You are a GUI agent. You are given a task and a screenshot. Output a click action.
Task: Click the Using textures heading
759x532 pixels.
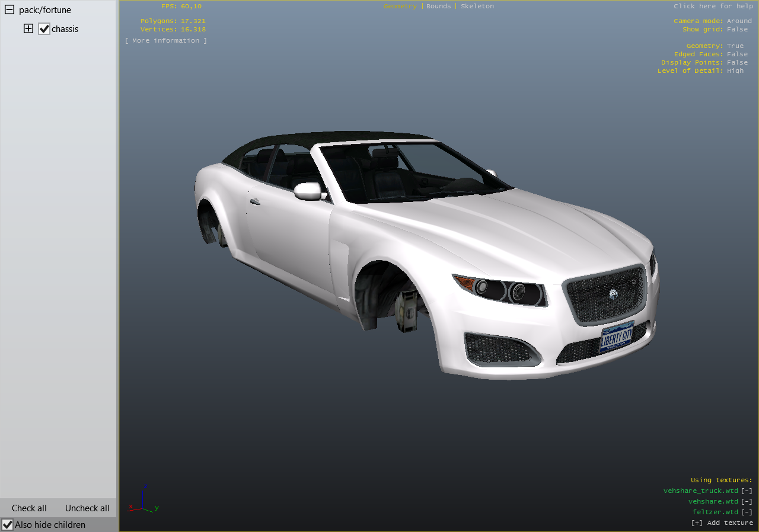pyautogui.click(x=722, y=480)
